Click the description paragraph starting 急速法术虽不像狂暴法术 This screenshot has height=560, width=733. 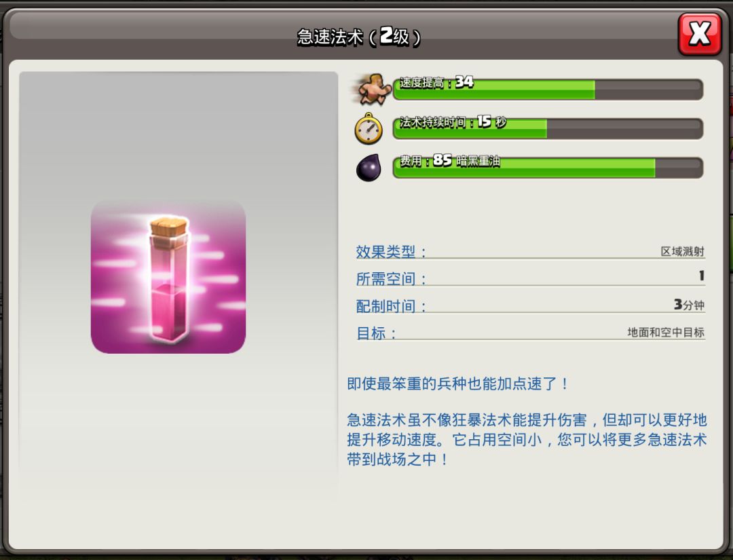pos(527,439)
